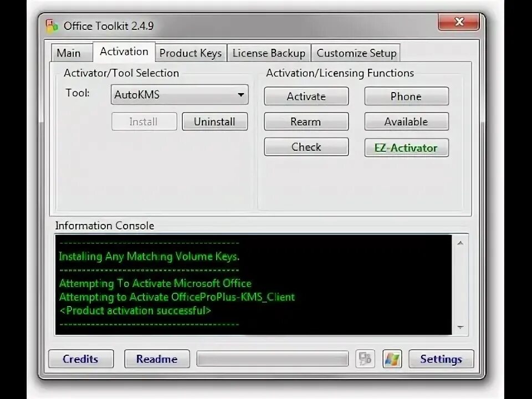This screenshot has width=532, height=399.
Task: Click the Office logo icon button
Action: (x=365, y=359)
